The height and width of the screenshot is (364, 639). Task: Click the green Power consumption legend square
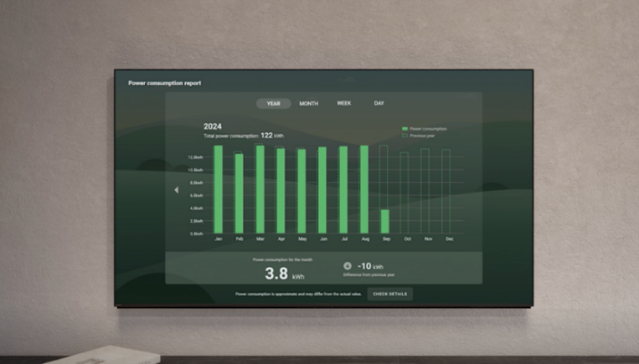click(x=405, y=129)
